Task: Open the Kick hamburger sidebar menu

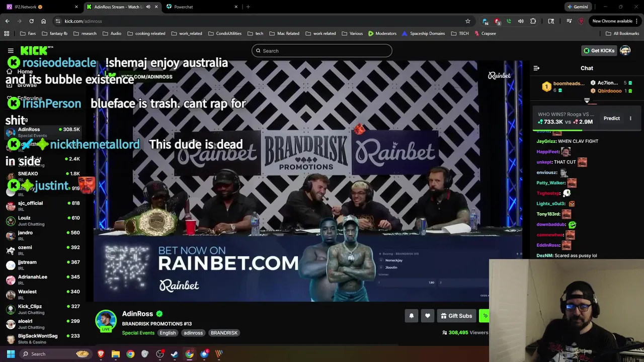Action: point(11,51)
